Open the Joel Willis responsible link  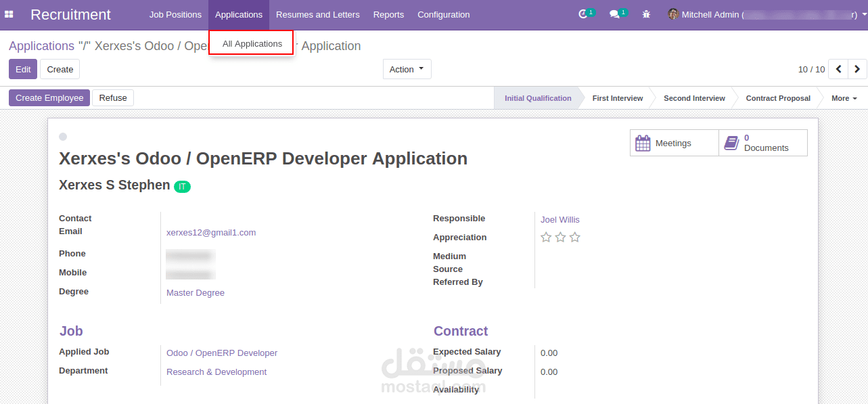[560, 219]
